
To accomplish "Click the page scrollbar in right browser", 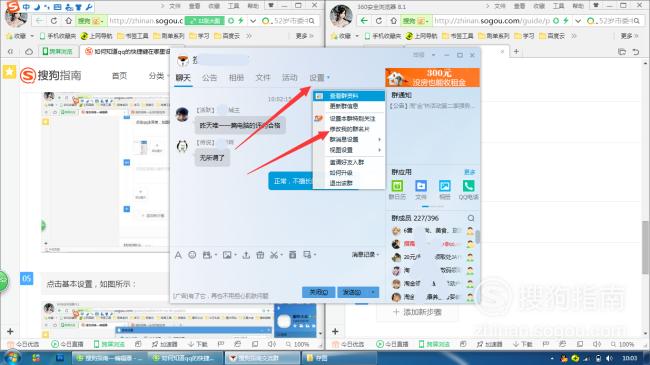I will tap(645, 247).
